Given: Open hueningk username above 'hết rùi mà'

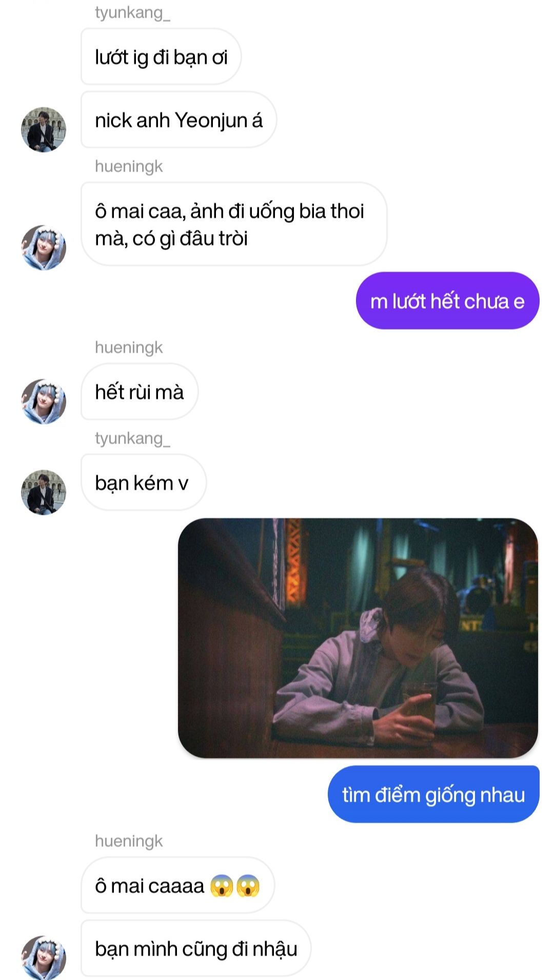Looking at the screenshot, I should coord(129,347).
